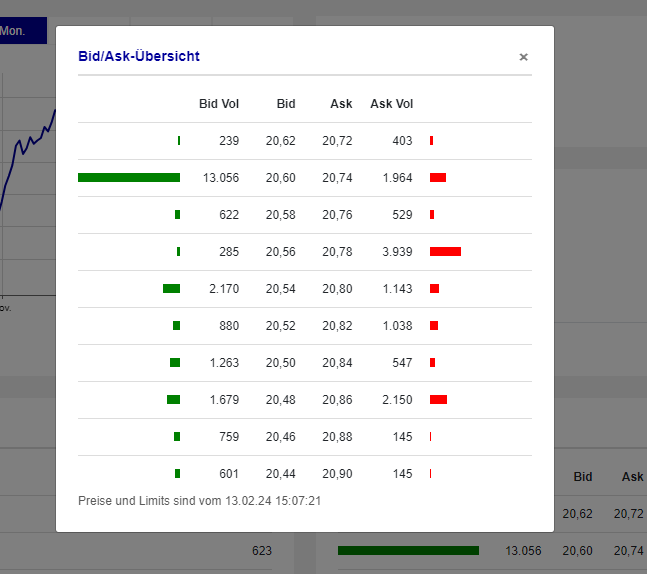
Task: Select bid volume 622
Action: pos(229,215)
